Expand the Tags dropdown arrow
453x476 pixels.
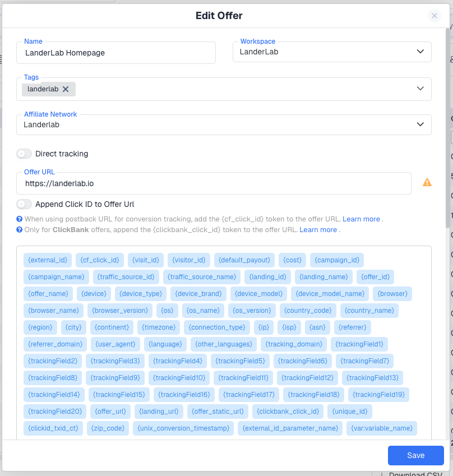point(420,89)
